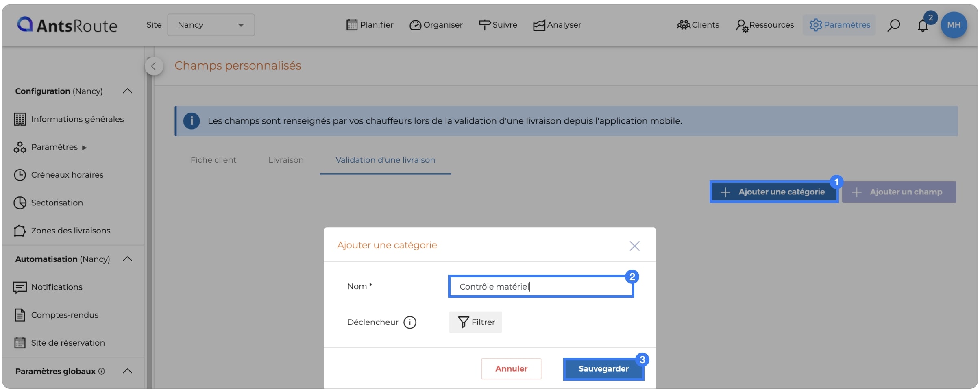Go to Ressources section
Screen dimensions: 980x392
[764, 25]
